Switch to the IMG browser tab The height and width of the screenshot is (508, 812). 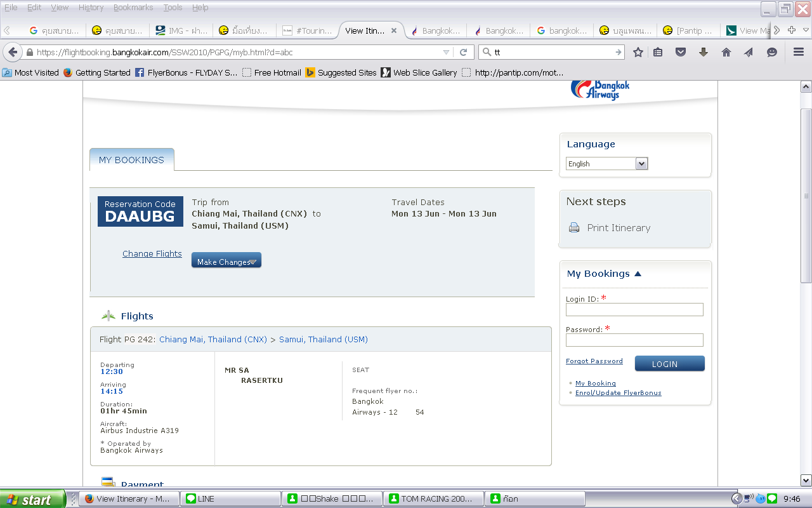(181, 30)
